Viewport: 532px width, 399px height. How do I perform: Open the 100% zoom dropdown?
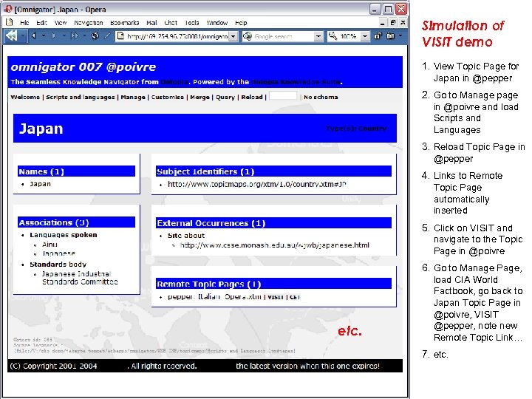pyautogui.click(x=365, y=36)
